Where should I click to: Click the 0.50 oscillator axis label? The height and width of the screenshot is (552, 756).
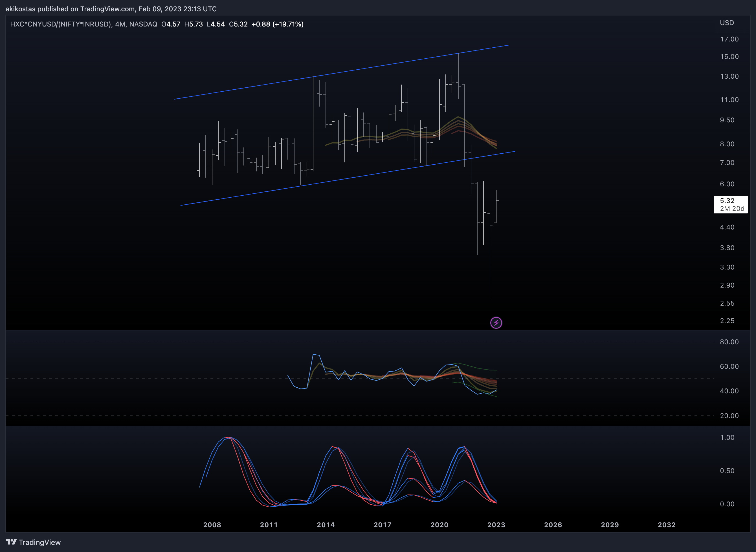727,471
